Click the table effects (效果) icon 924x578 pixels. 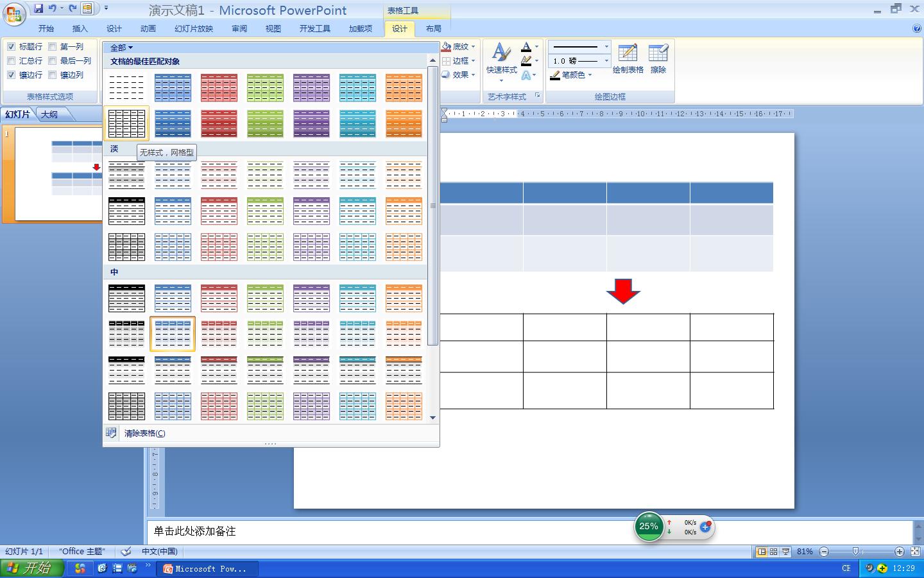point(447,75)
